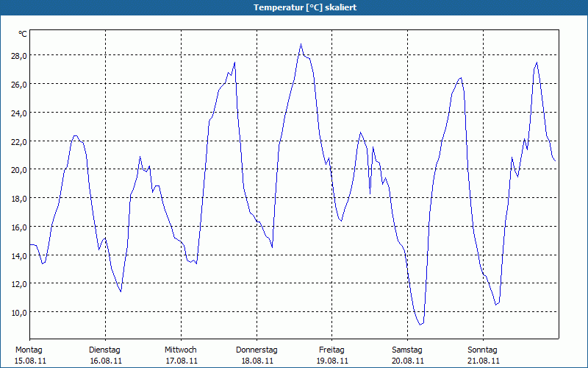The image size is (588, 368).
Task: Click the Sonntag day label
Action: coord(482,350)
